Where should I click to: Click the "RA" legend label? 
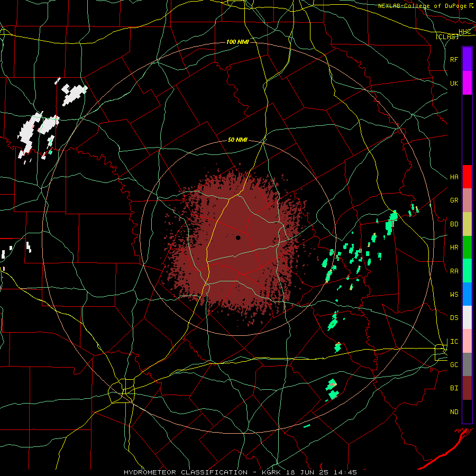pyautogui.click(x=454, y=271)
